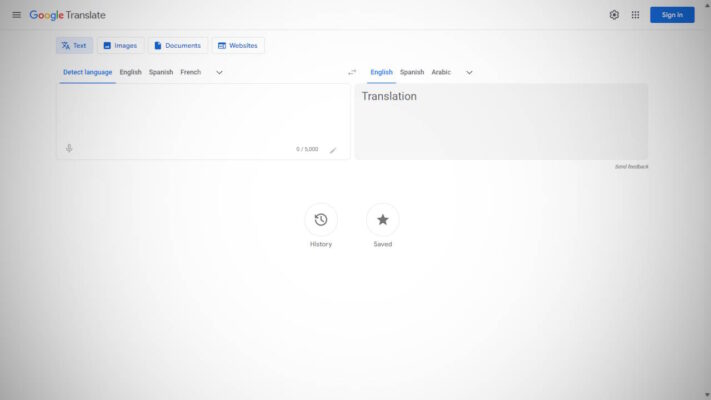Open Saved translations star
Screen dimensions: 711x400
383,220
